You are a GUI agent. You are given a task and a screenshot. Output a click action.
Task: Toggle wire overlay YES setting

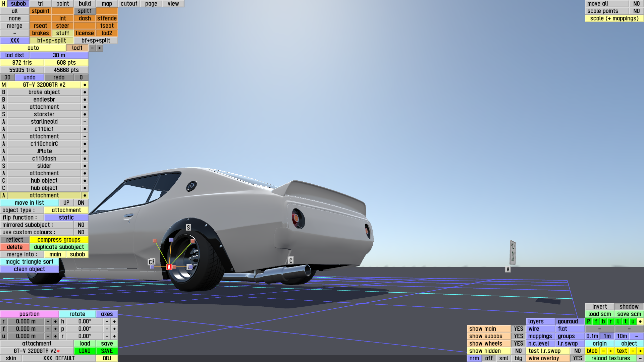pos(577,358)
